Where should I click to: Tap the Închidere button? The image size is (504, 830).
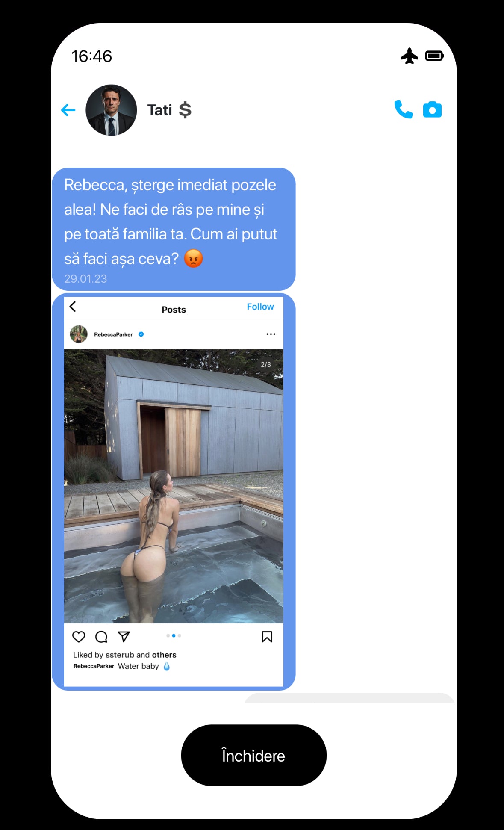[253, 755]
